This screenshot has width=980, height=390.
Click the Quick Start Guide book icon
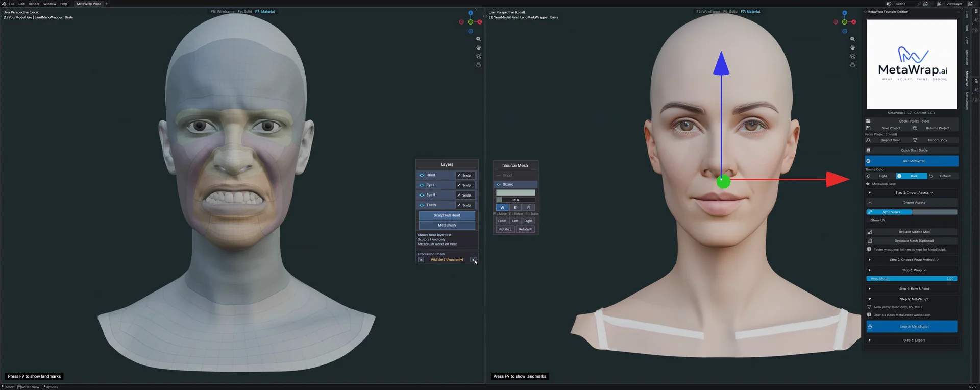(868, 150)
